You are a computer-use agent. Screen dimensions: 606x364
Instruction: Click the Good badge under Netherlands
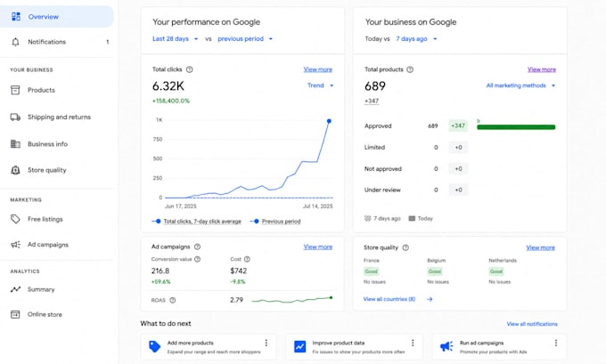point(496,271)
